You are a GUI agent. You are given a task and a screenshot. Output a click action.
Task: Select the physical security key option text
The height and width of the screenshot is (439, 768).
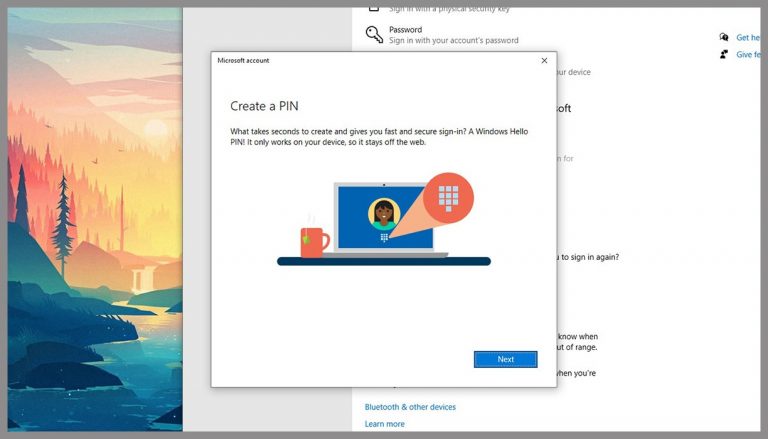(x=449, y=9)
